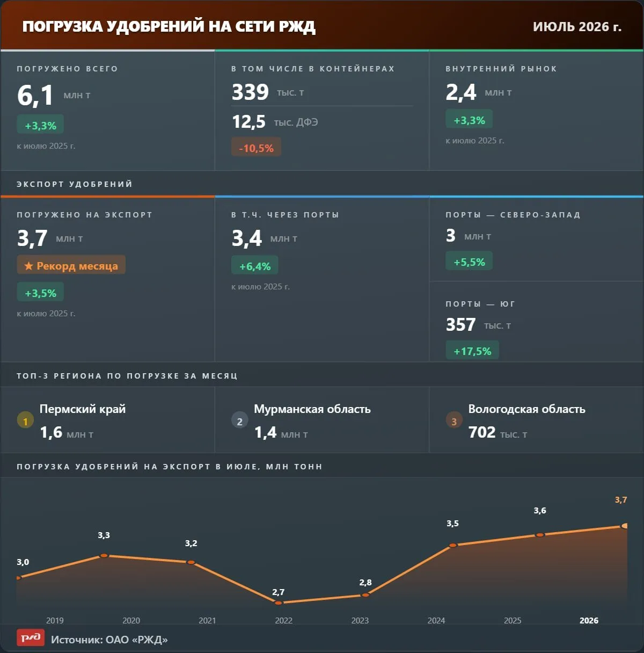Click the ЭКСПОРТ УДОБРЕНИЙ section header
Viewport: 644px width, 653px height.
[75, 184]
